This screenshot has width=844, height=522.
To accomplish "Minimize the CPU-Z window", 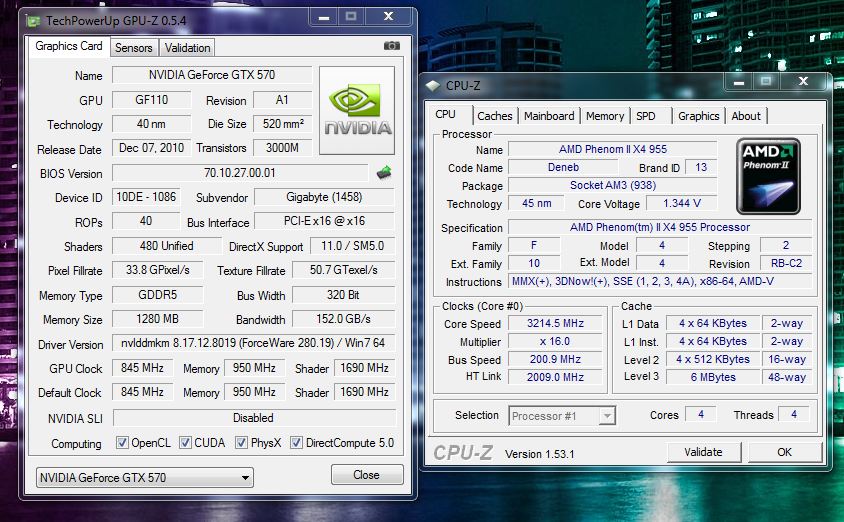I will (738, 81).
